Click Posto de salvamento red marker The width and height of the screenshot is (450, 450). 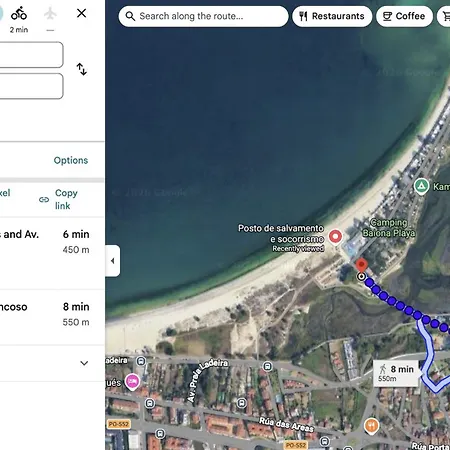pyautogui.click(x=335, y=237)
